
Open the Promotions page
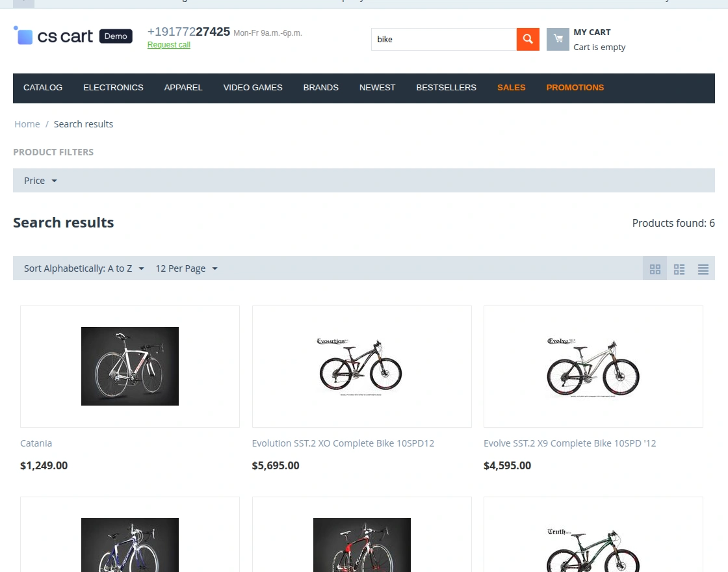pos(575,88)
